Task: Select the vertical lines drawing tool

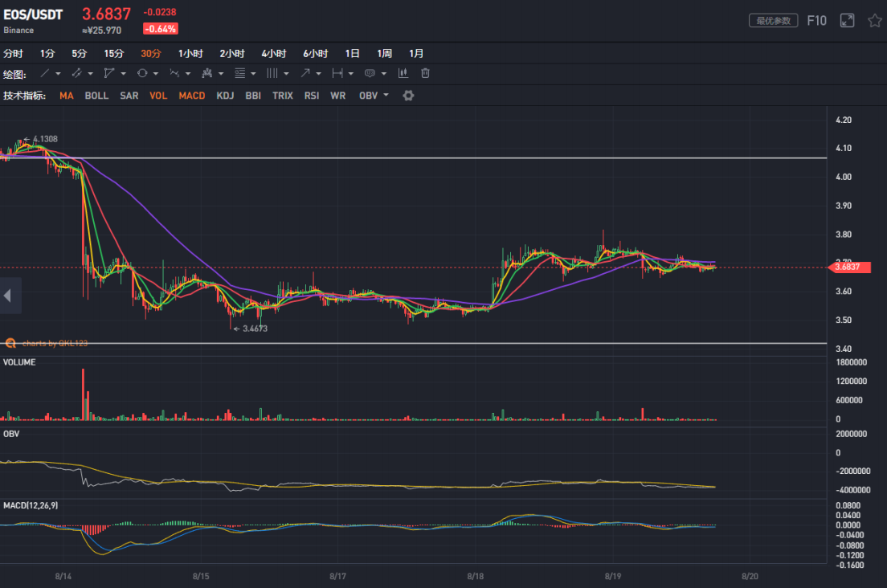Action: tap(272, 73)
